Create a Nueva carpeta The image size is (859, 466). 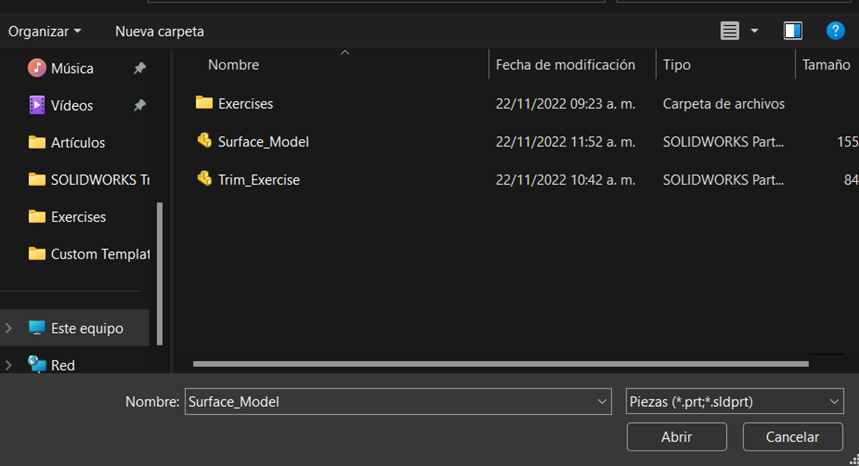tap(159, 31)
